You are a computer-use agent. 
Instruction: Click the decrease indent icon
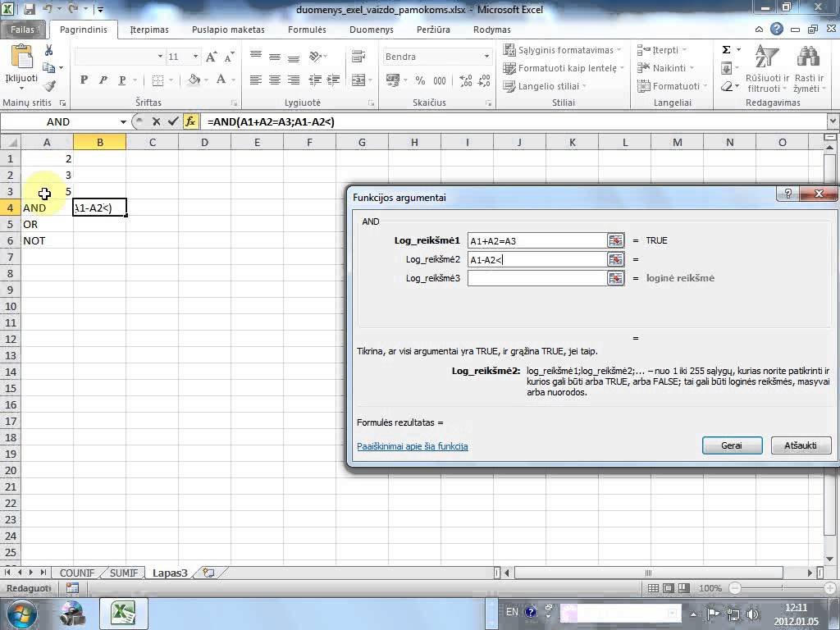point(315,80)
